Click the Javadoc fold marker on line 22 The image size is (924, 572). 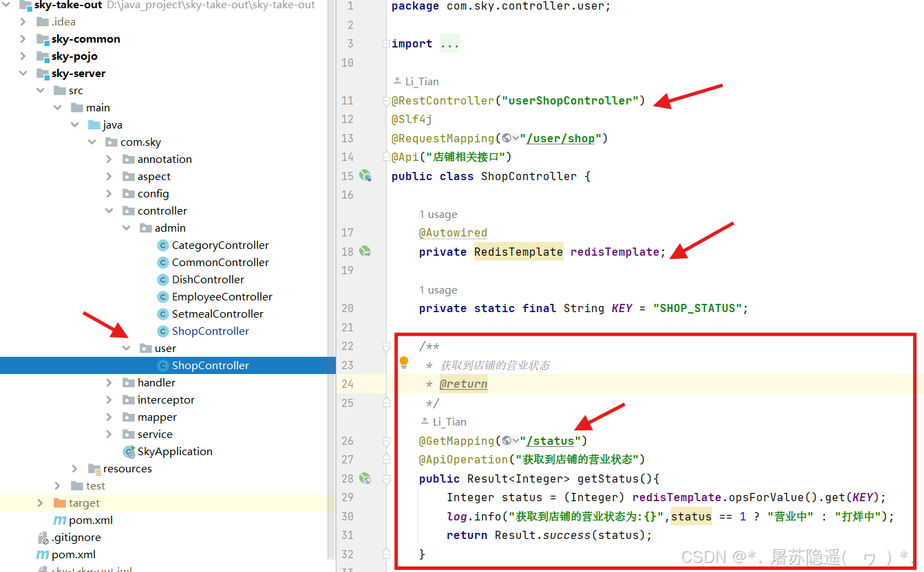click(387, 346)
